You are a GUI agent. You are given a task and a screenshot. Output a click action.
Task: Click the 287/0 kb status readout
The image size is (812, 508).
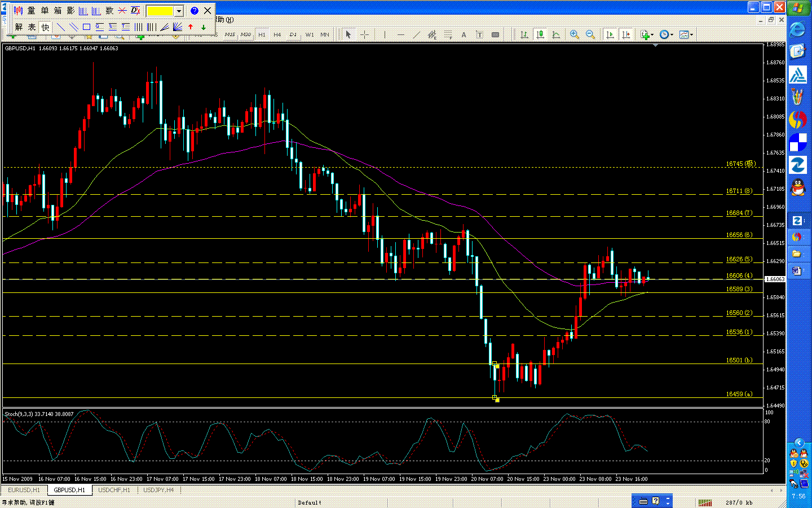click(739, 502)
